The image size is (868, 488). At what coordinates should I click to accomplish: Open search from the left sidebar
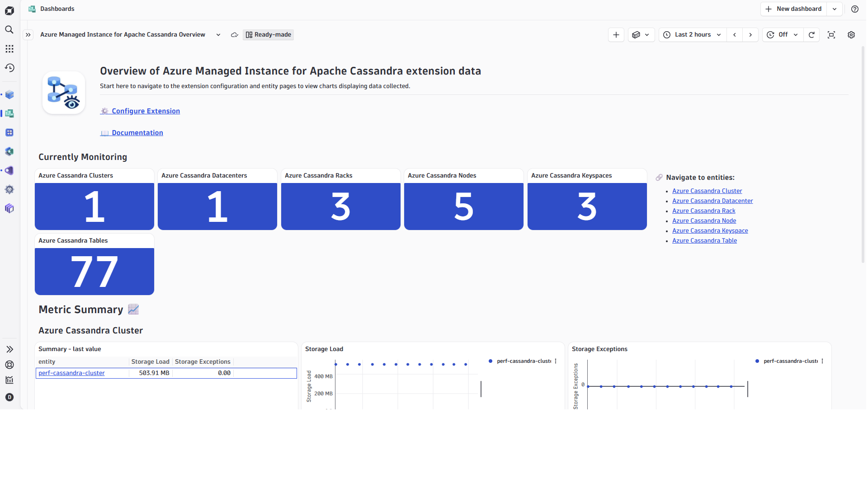pos(9,30)
